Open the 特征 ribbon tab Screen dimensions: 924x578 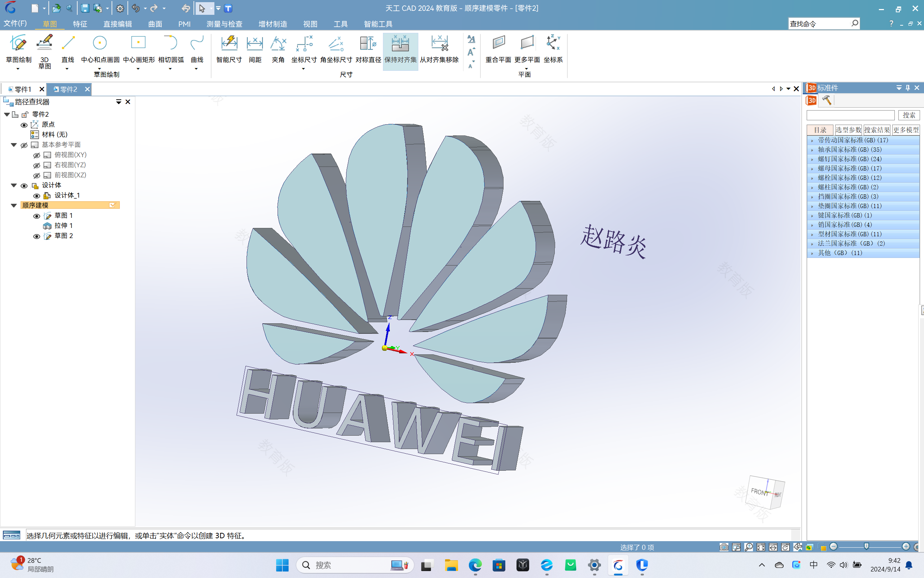[x=80, y=24]
